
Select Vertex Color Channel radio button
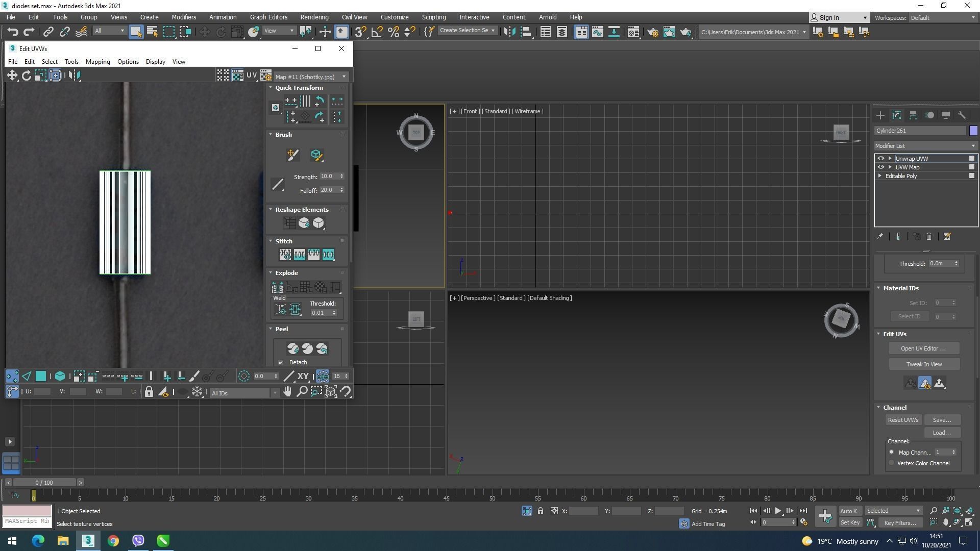pos(892,463)
